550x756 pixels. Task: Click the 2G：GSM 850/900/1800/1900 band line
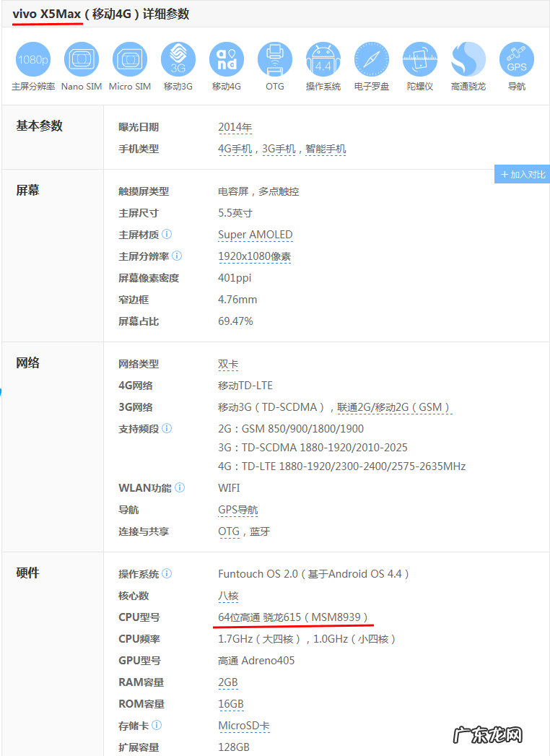pos(291,429)
